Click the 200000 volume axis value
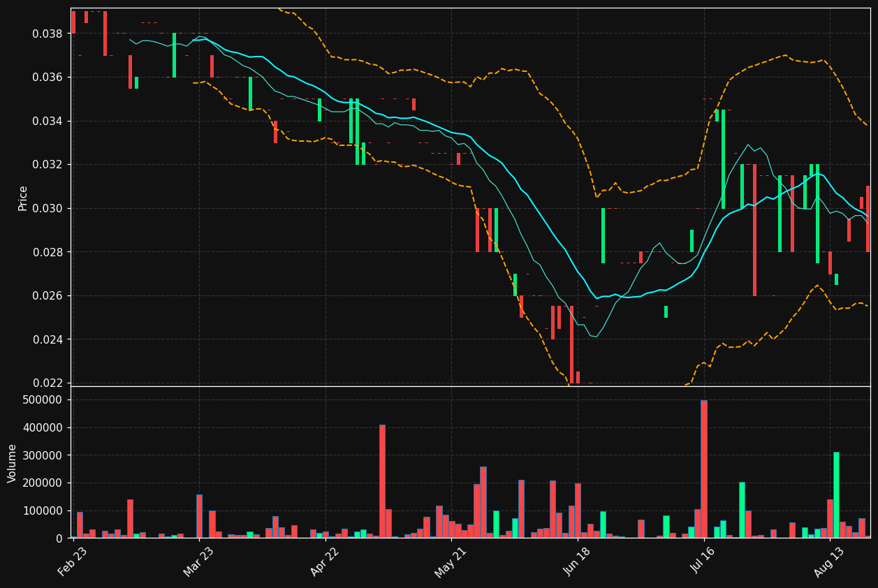 [x=43, y=483]
